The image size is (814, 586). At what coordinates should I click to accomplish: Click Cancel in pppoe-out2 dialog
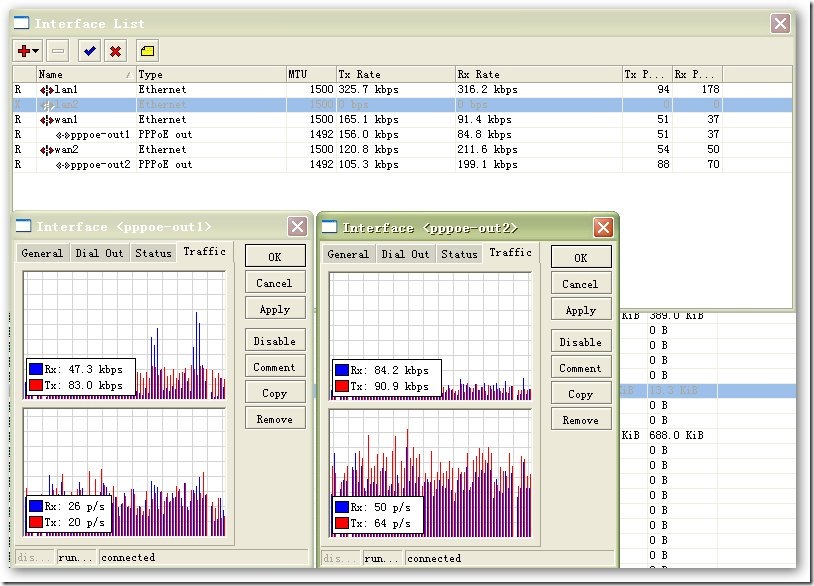tap(581, 284)
